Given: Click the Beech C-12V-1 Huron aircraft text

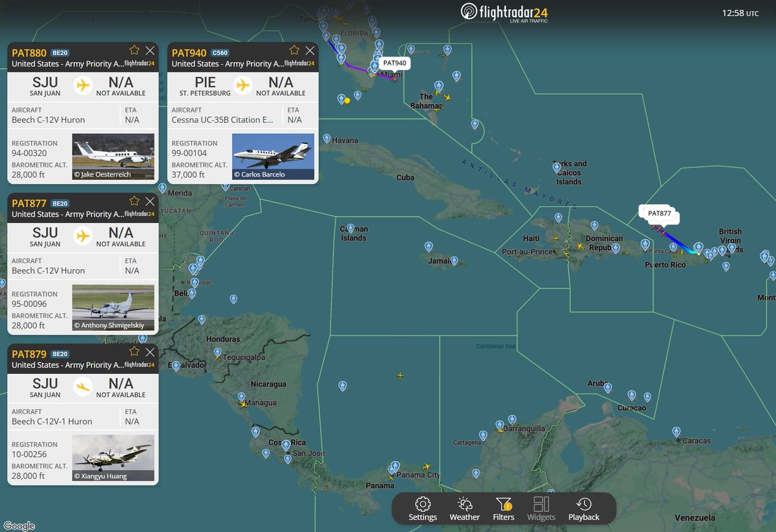Looking at the screenshot, I should click(52, 421).
